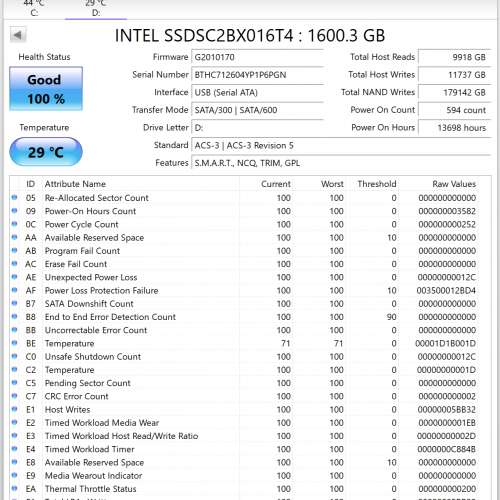Screen dimensions: 500x500
Task: Select the Unsafe Shutdown Count attribute name
Action: 93,357
